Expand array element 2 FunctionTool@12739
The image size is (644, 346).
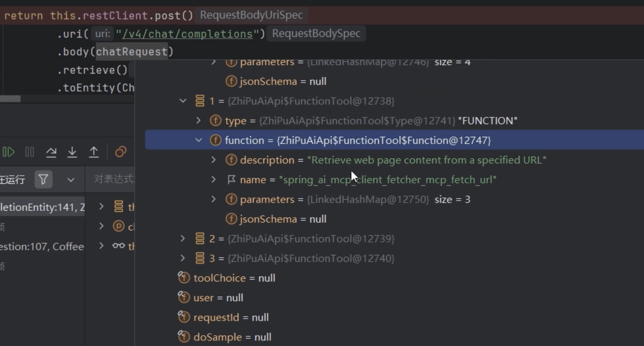(183, 239)
